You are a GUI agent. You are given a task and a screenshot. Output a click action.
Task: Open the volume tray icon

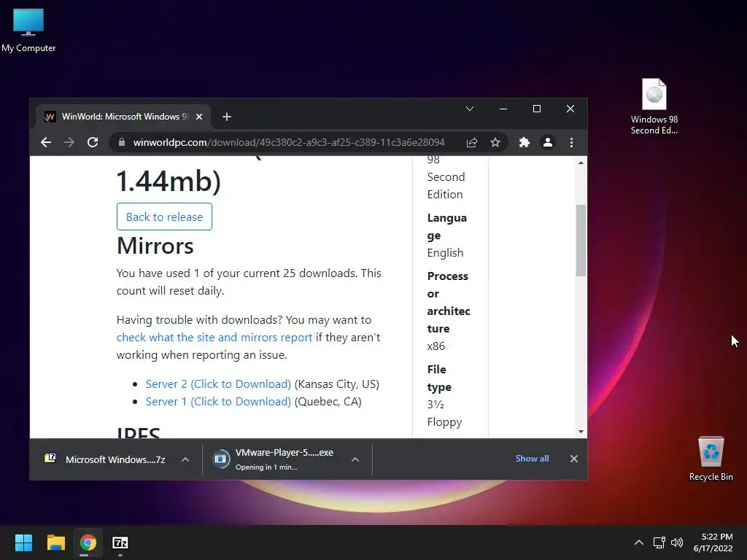pos(676,542)
